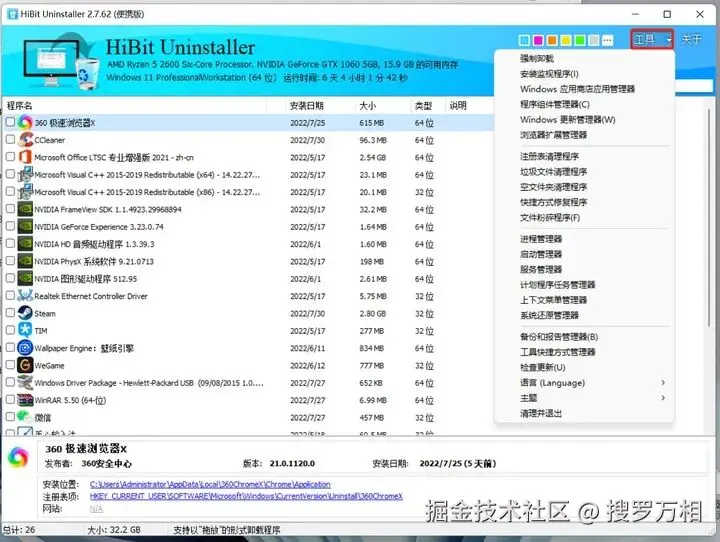Viewport: 720px width, 542px height.
Task: Click the HiBit Uninstaller header logo
Action: coord(61,62)
